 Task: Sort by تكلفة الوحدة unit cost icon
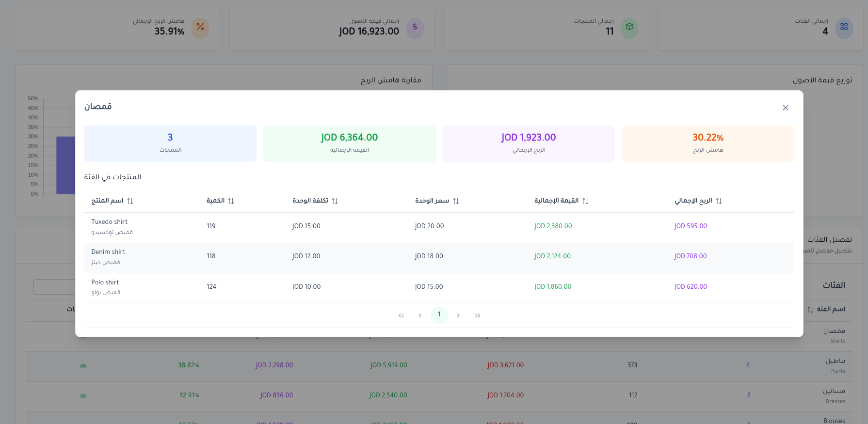[335, 201]
